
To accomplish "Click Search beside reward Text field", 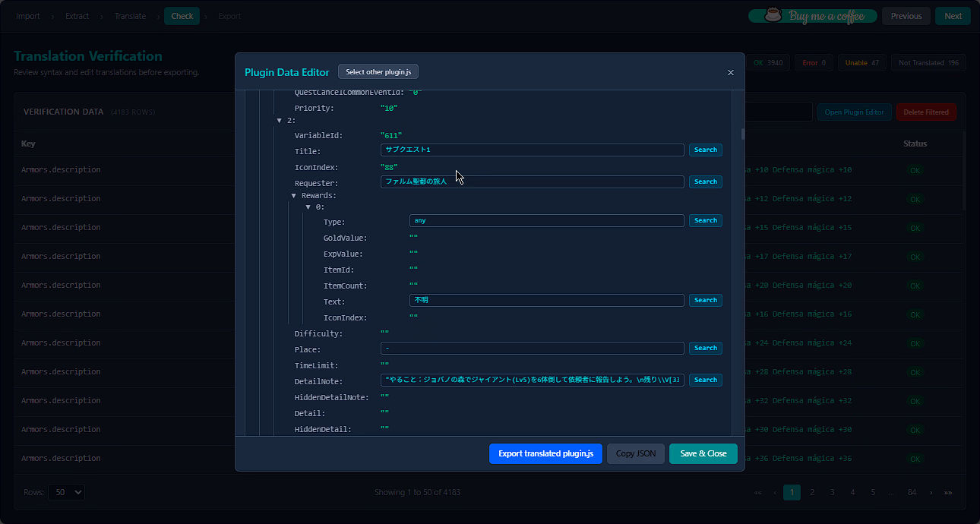I will [705, 301].
